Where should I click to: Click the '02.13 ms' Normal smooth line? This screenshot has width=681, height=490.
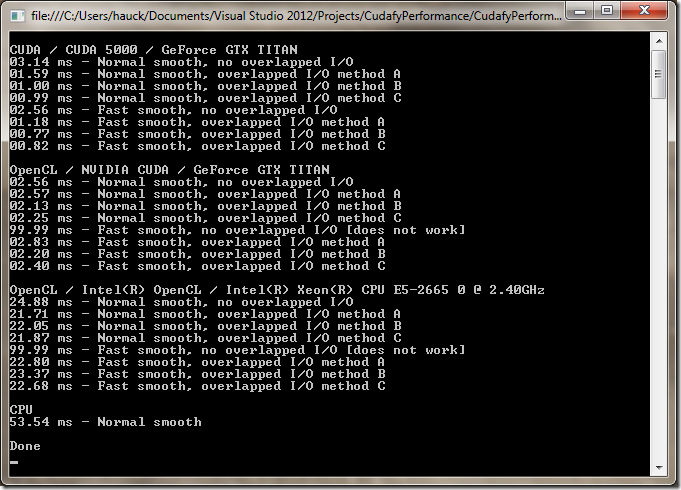[x=205, y=206]
